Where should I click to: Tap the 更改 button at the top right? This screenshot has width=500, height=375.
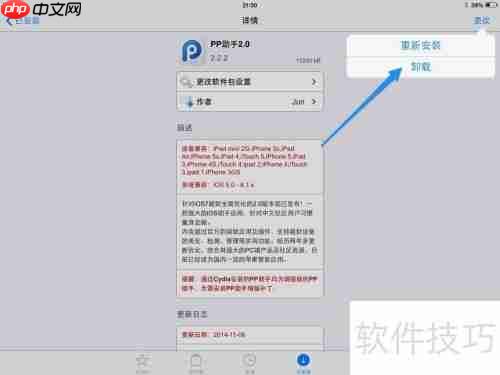click(482, 20)
